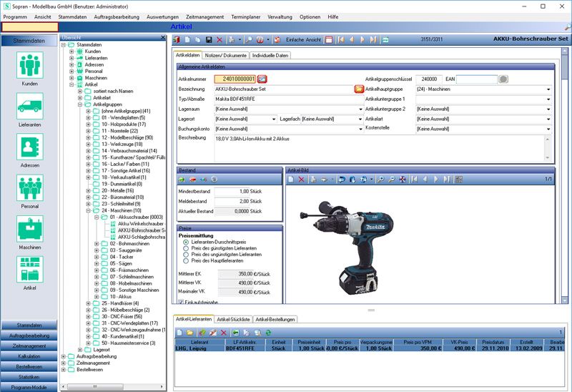Jump to the first article record
Viewport: 572px width, 392px height.
(x=341, y=40)
